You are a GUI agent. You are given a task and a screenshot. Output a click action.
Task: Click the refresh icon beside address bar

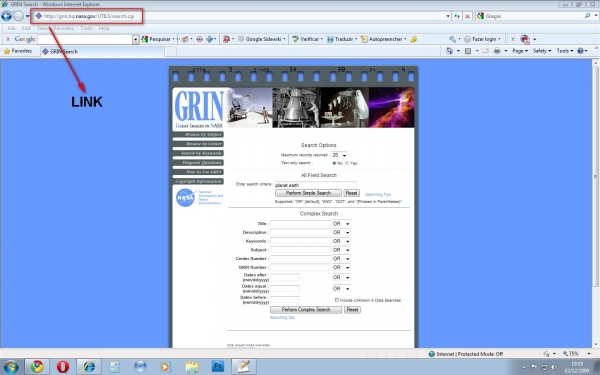pyautogui.click(x=457, y=16)
